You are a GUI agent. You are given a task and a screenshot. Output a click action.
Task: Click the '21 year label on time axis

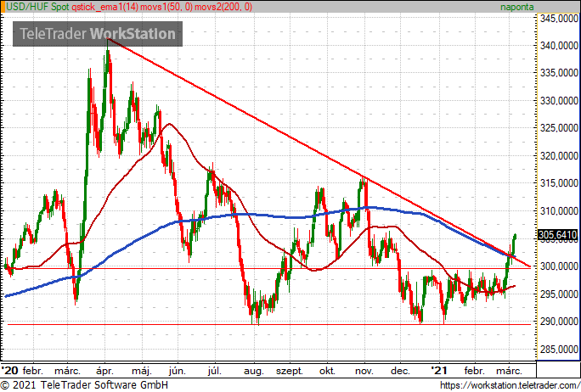click(439, 371)
